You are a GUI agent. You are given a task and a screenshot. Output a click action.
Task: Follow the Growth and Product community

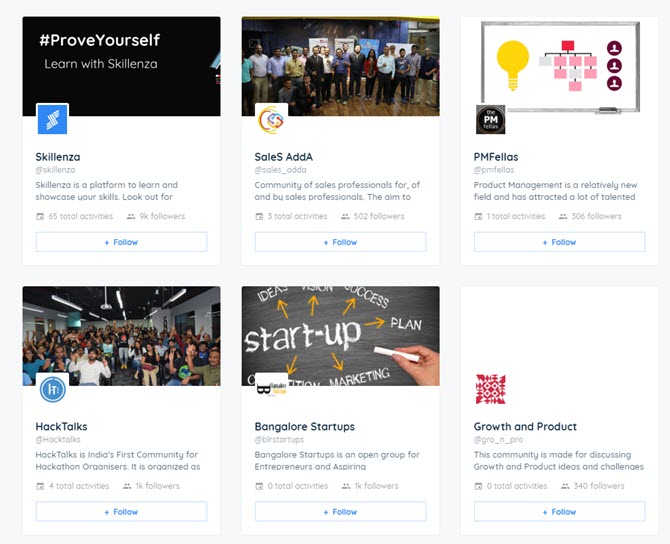tap(559, 512)
